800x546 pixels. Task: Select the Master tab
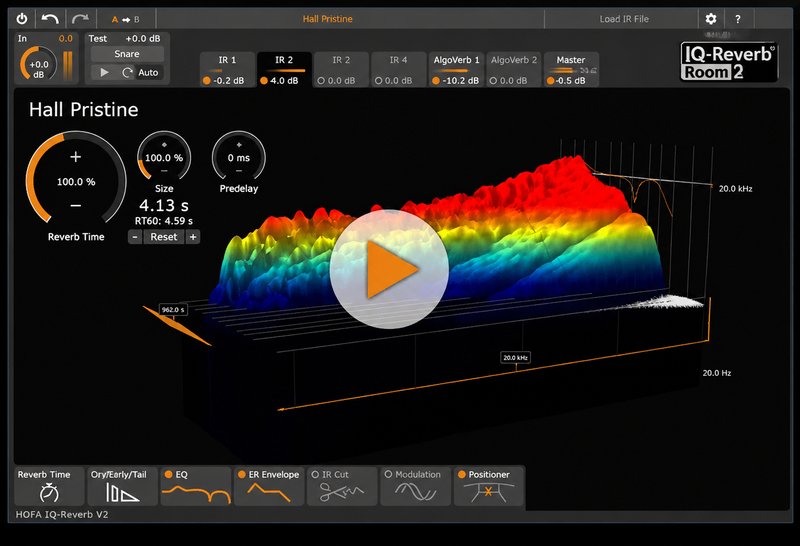click(x=571, y=69)
